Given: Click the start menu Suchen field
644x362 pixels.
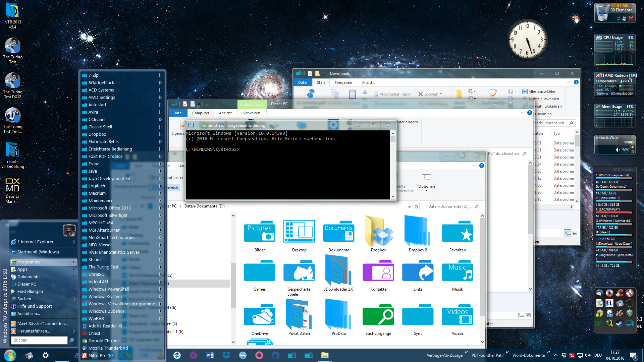Looking at the screenshot, I should (39, 340).
